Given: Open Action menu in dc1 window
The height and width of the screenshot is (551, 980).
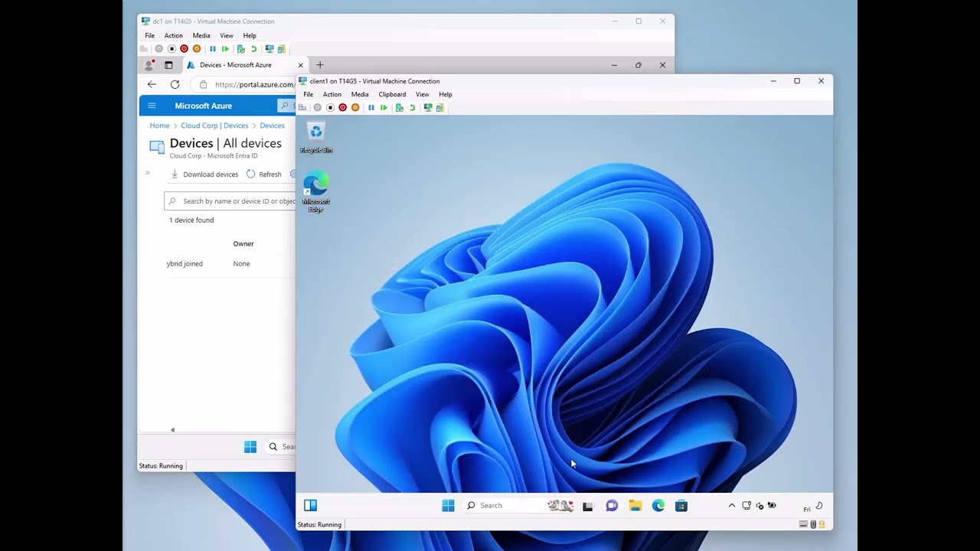Looking at the screenshot, I should pyautogui.click(x=174, y=35).
